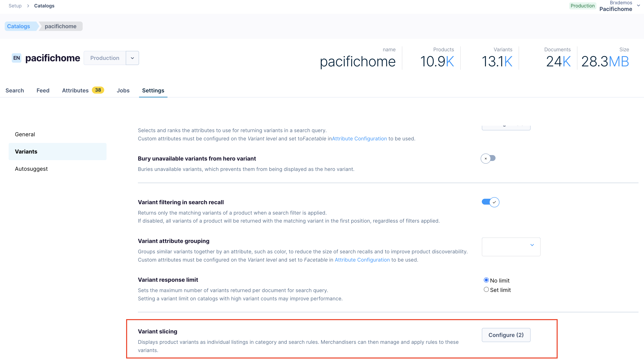Expand the Brxdemos Pacifichome account chevron
This screenshot has height=363, width=644.
coord(638,6)
